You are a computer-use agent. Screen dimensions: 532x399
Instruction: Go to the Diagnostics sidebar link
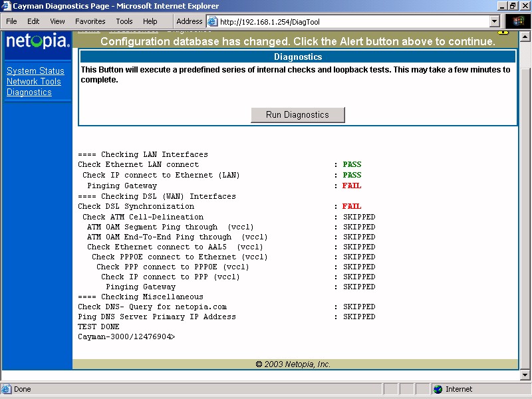(x=29, y=92)
